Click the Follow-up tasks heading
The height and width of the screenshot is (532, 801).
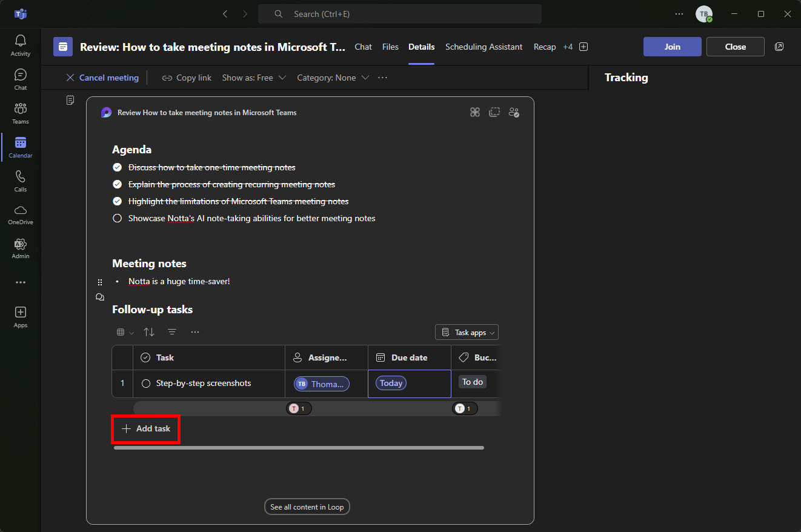coord(152,310)
